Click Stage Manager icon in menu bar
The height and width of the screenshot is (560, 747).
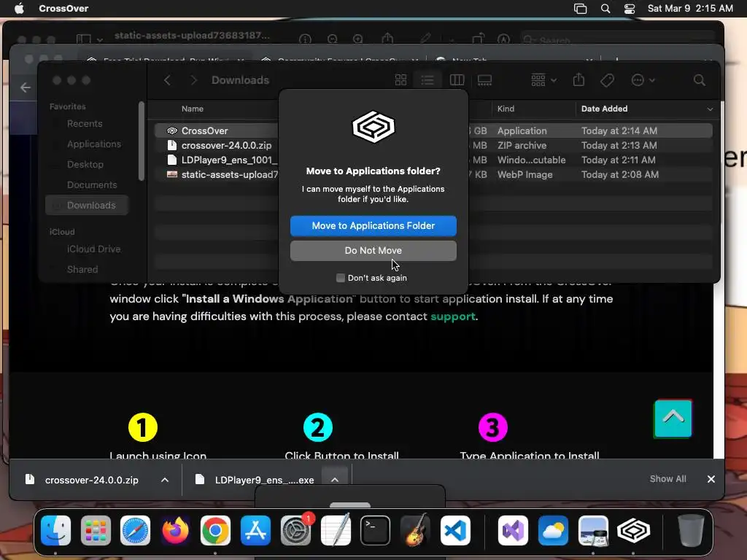click(580, 8)
